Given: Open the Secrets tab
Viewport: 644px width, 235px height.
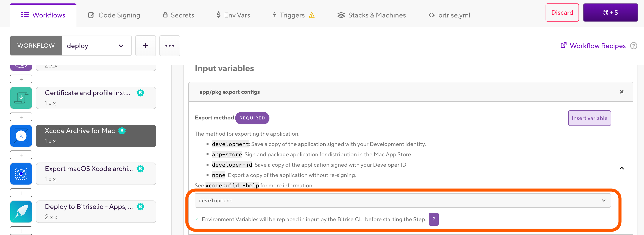Looking at the screenshot, I should [x=178, y=15].
